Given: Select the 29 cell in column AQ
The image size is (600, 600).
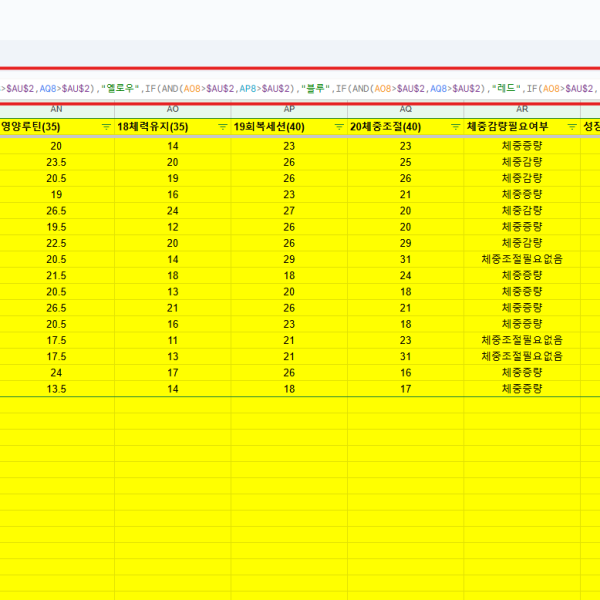Looking at the screenshot, I should pos(406,243).
